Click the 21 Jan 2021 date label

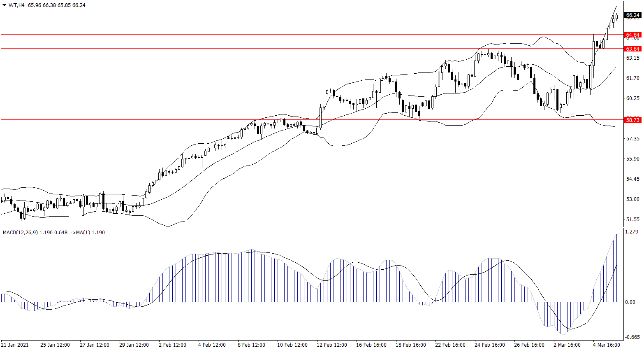tap(15, 345)
